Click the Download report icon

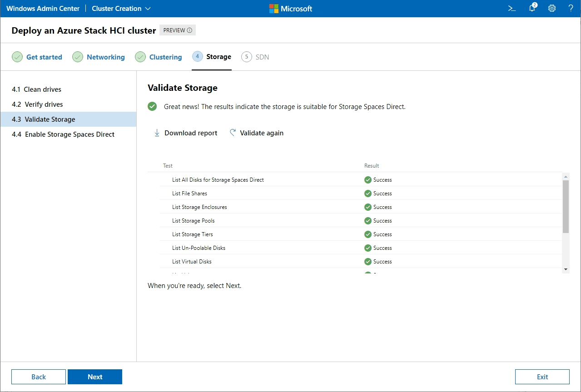(x=157, y=133)
